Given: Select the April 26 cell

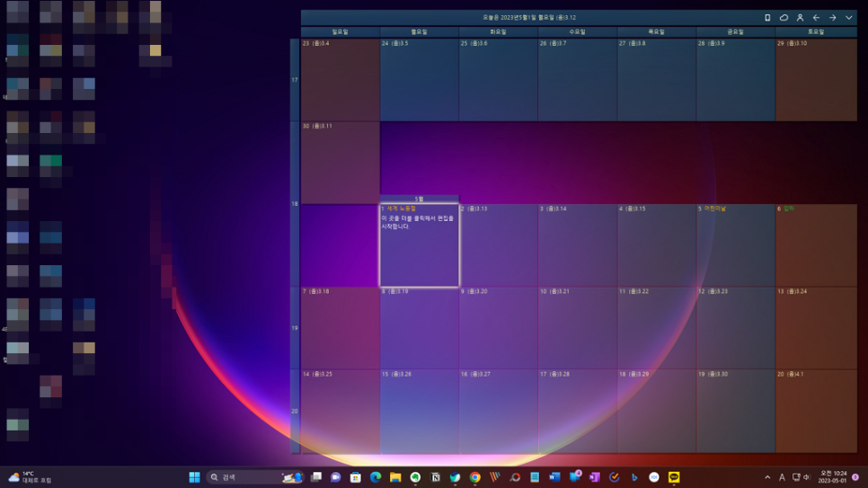Looking at the screenshot, I should tap(578, 80).
